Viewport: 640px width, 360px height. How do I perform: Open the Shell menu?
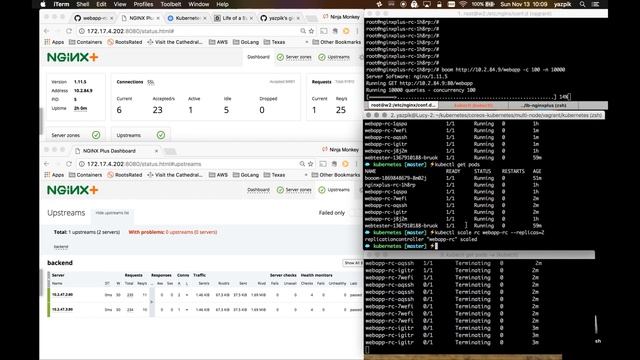[83, 4]
